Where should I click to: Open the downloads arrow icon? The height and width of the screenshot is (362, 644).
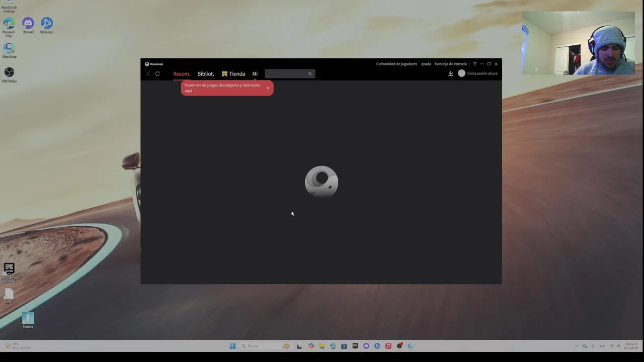pyautogui.click(x=451, y=73)
